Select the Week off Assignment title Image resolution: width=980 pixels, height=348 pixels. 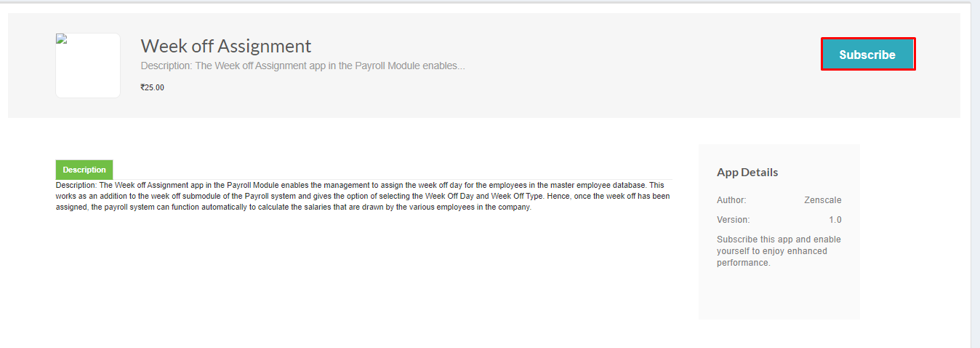pyautogui.click(x=226, y=46)
